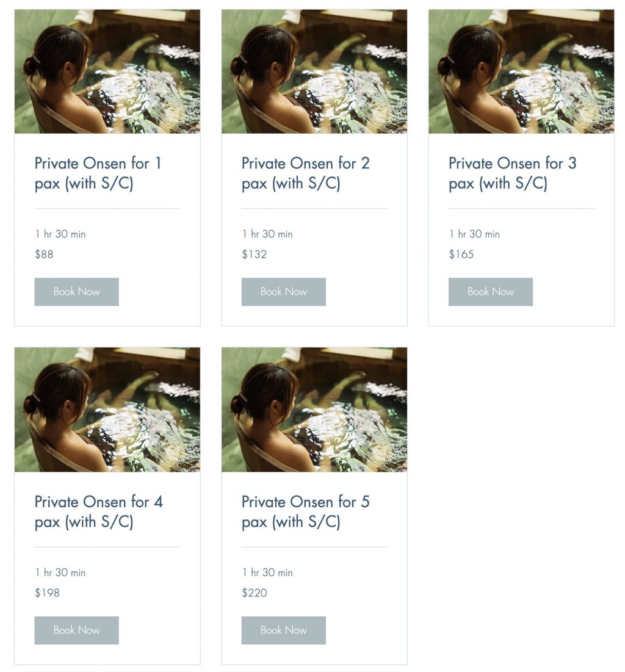Click the 'Private Onsen for 1 pax' title

pos(98,173)
